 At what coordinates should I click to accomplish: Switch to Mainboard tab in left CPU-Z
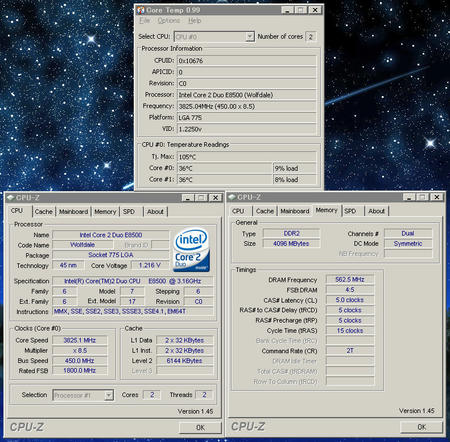[74, 212]
